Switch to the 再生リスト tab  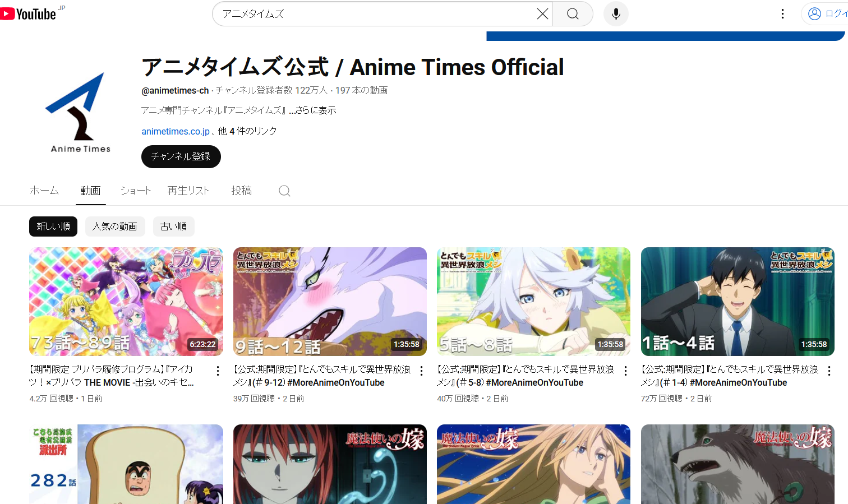tap(188, 191)
